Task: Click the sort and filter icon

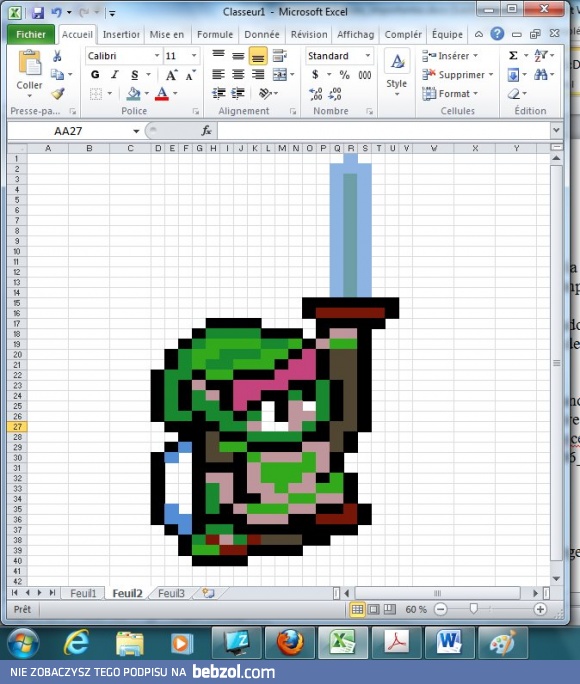Action: point(541,55)
